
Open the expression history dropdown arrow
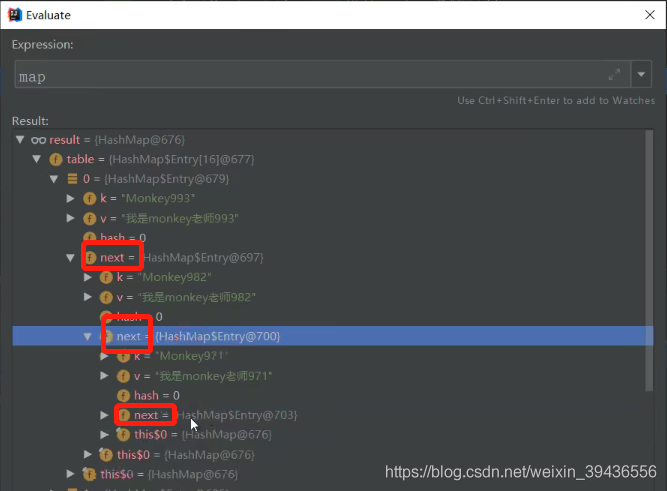pyautogui.click(x=641, y=74)
